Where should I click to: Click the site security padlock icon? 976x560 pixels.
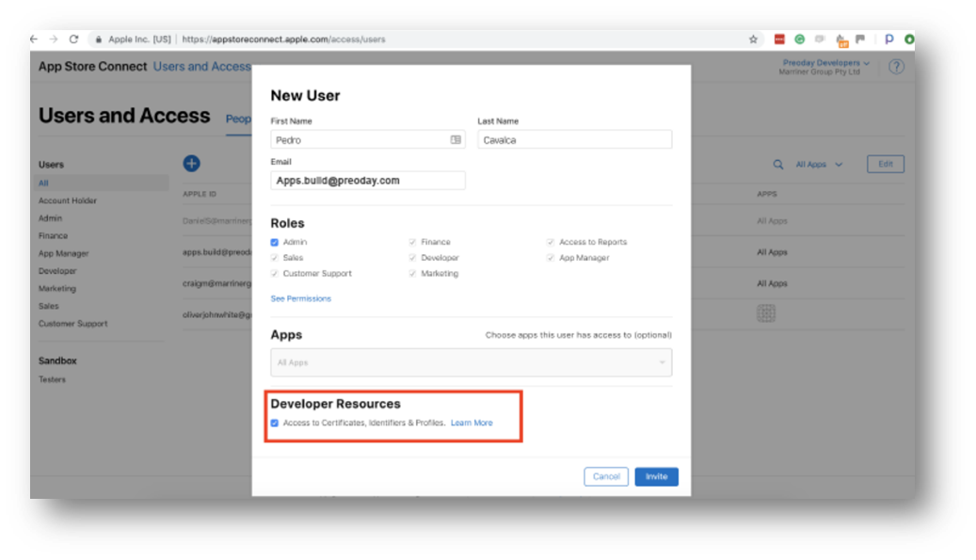(x=98, y=40)
